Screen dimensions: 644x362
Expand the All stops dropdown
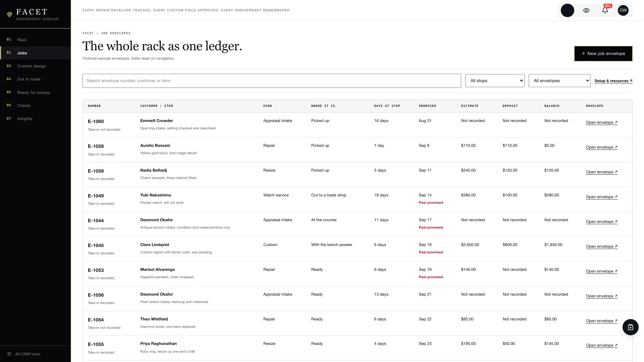(x=495, y=81)
